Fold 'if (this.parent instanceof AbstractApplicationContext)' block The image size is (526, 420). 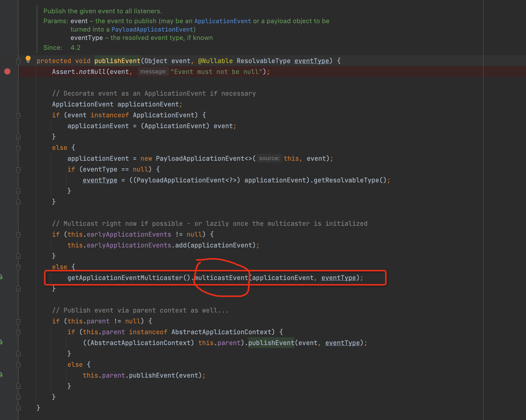click(x=18, y=332)
